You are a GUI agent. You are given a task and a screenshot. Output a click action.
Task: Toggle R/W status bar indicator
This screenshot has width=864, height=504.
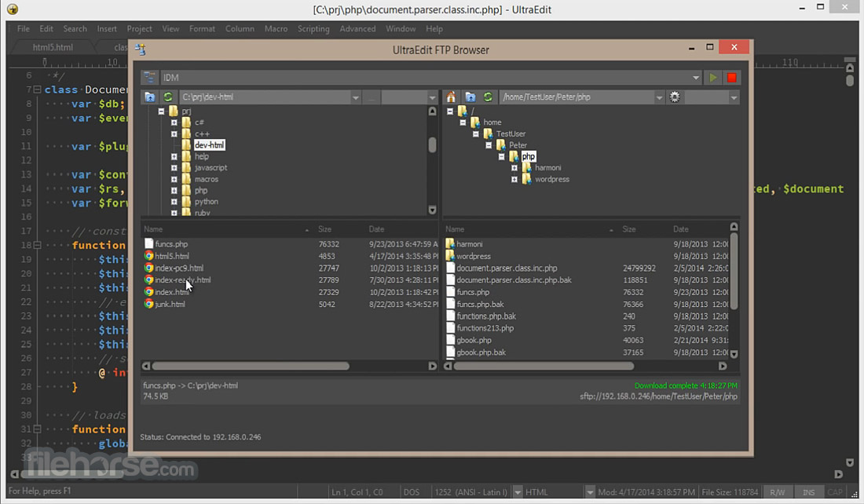[x=778, y=492]
